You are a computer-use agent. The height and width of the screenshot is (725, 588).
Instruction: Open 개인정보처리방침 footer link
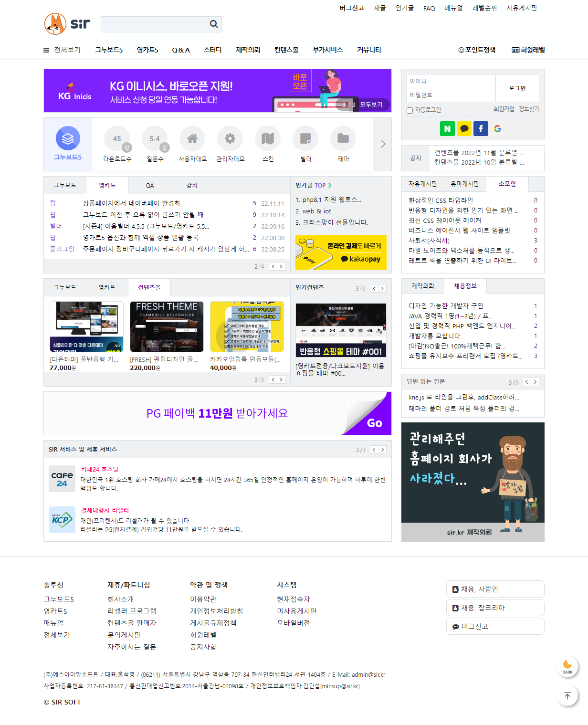pos(216,611)
